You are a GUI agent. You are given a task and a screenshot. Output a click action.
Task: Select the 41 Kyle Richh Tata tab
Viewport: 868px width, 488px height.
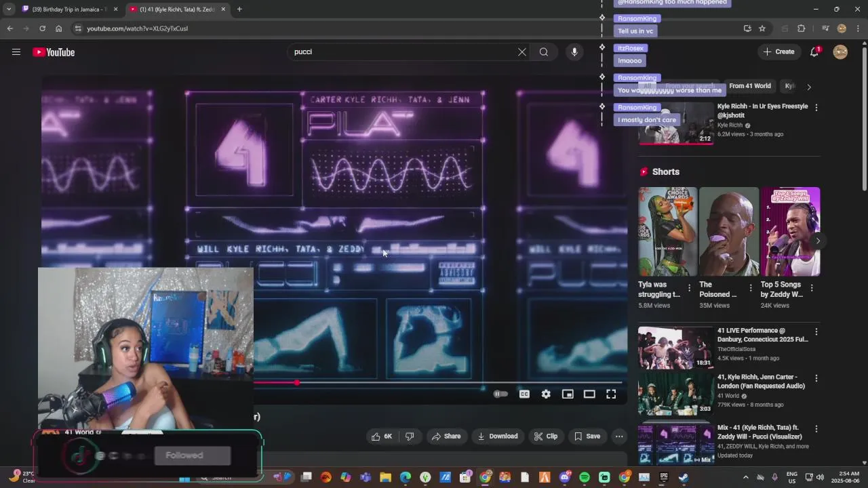point(178,9)
